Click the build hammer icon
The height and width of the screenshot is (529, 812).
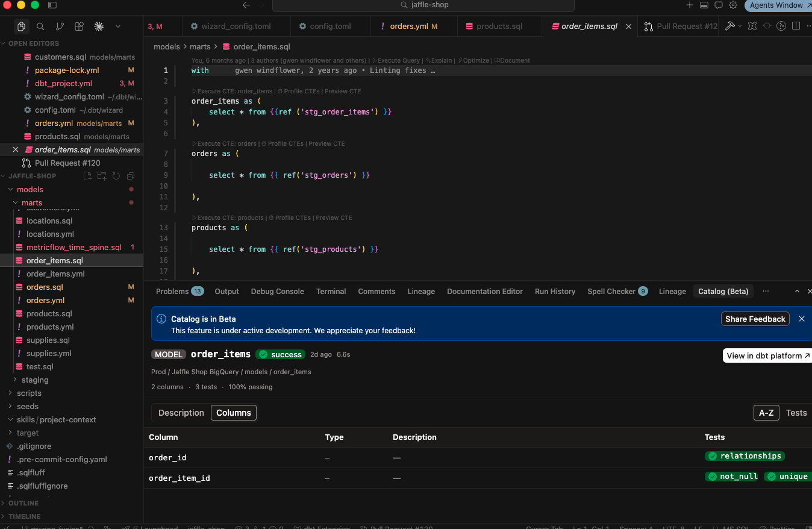[x=730, y=26]
